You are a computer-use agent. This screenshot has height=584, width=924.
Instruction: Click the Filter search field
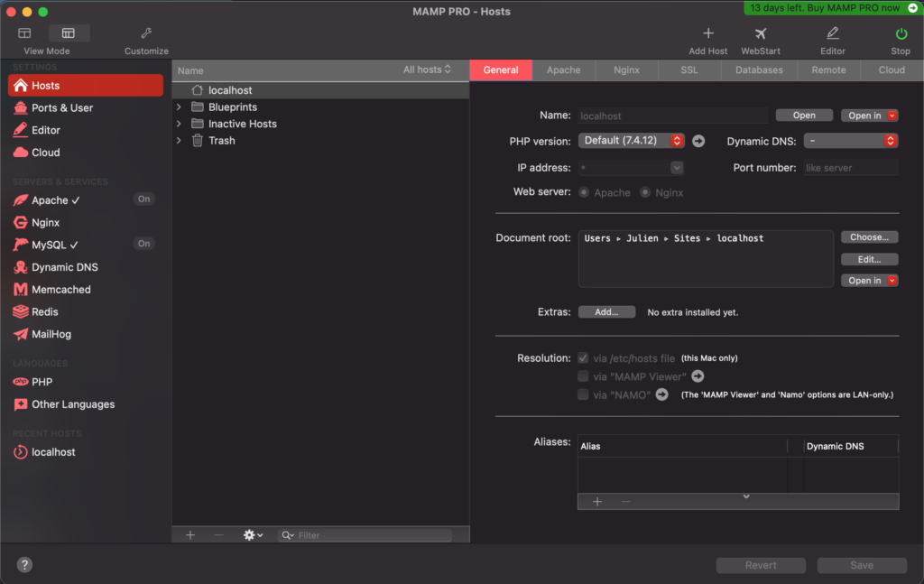pos(365,535)
